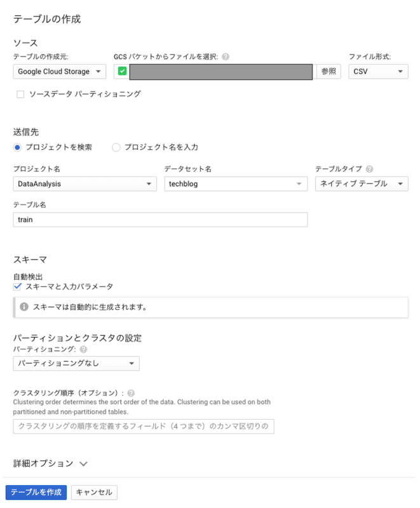The height and width of the screenshot is (508, 420).
Task: Open techblog dataset name dropdown
Action: click(x=236, y=184)
